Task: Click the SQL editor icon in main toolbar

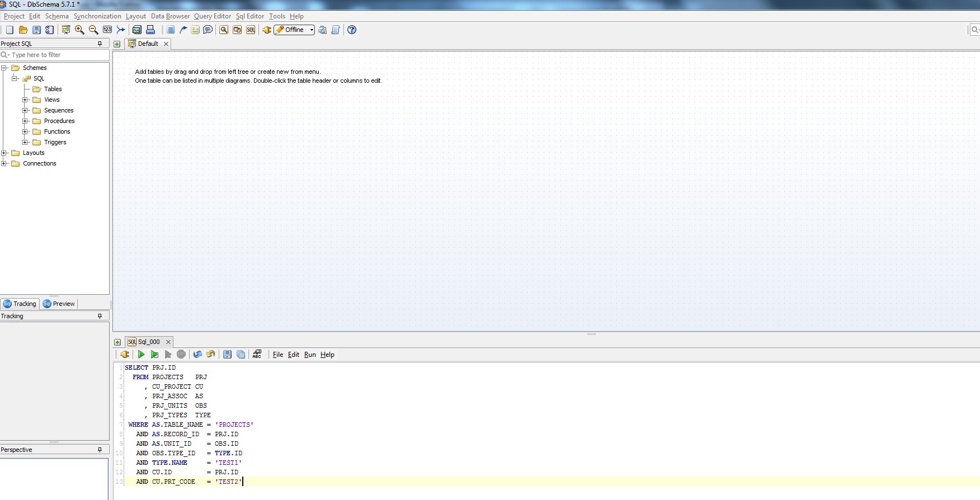Action: pos(251,30)
